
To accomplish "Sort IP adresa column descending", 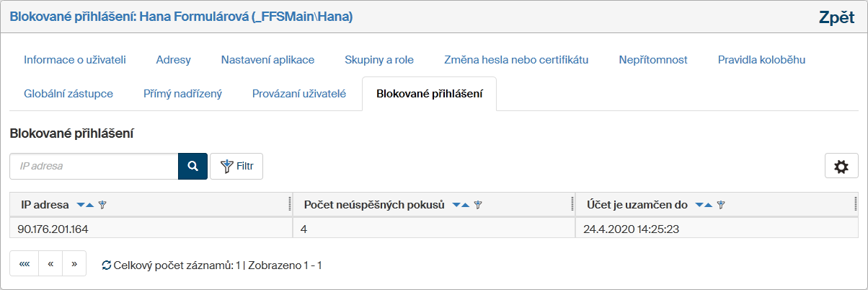I will pyautogui.click(x=80, y=205).
